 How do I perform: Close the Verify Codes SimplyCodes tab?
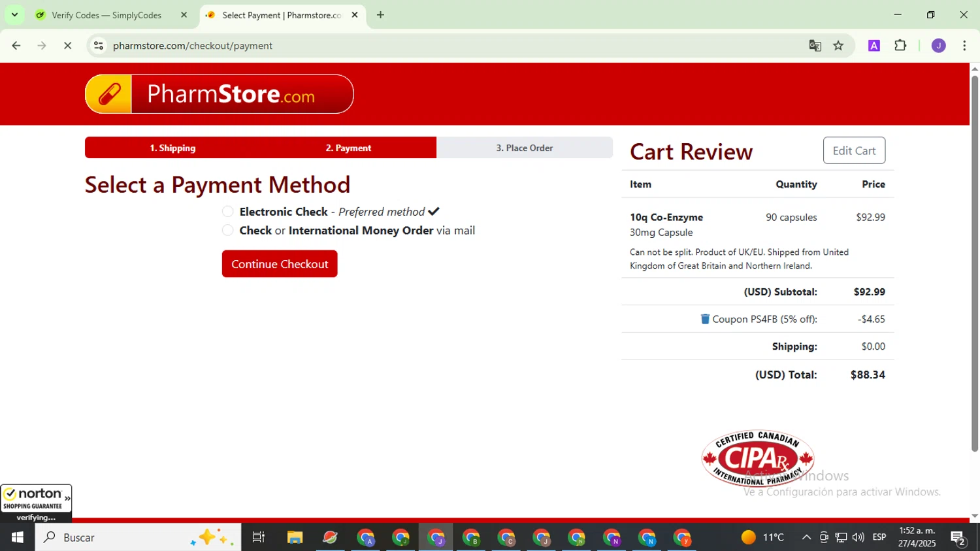(184, 15)
